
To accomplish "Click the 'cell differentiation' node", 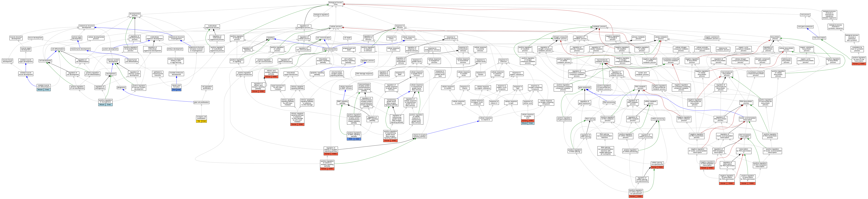I will click(58, 49).
